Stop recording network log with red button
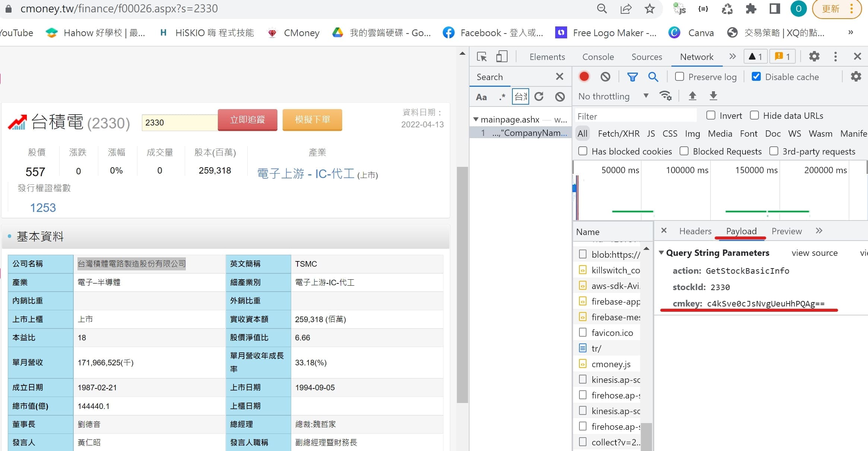The width and height of the screenshot is (868, 451). point(584,76)
